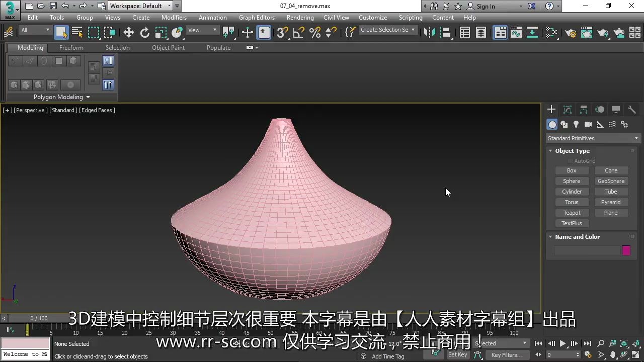Create a Teapot primitive

572,212
